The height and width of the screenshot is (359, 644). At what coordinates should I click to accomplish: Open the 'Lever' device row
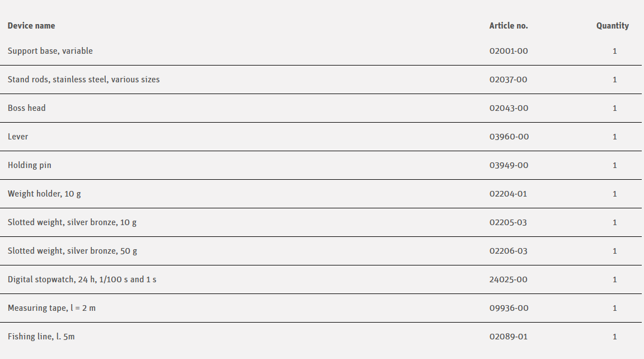[18, 137]
